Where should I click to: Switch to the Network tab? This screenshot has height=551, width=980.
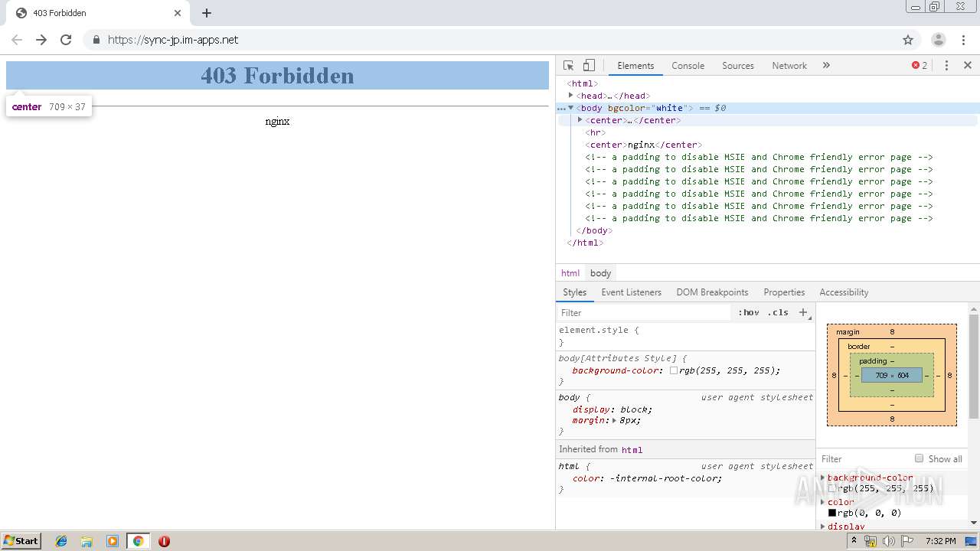pos(789,66)
